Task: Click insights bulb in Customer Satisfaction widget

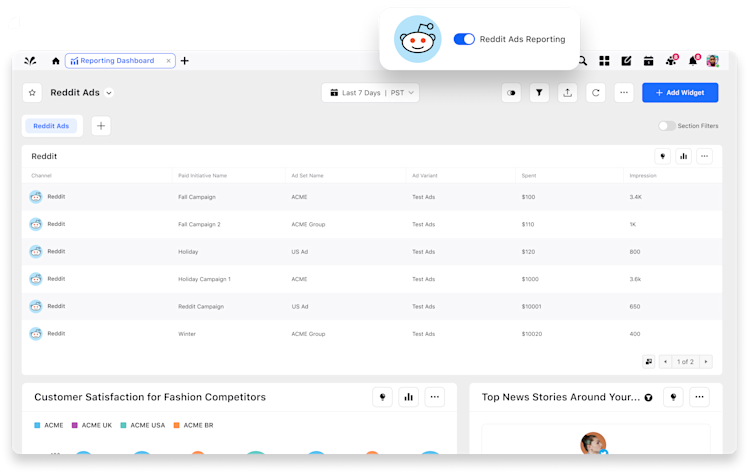Action: coord(382,397)
